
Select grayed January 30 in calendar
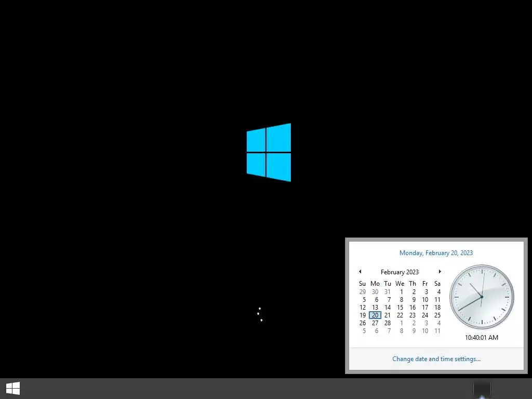(x=375, y=292)
